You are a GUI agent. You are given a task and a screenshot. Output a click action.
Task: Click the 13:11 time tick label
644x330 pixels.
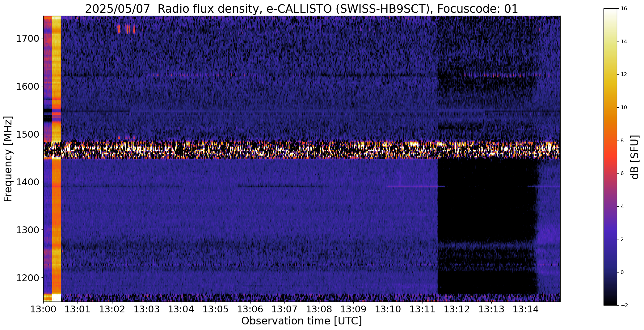tap(423, 309)
